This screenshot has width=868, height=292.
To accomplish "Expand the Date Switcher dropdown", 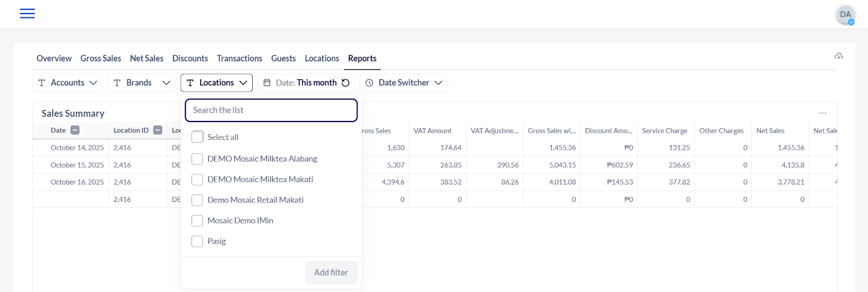I will click(x=404, y=82).
